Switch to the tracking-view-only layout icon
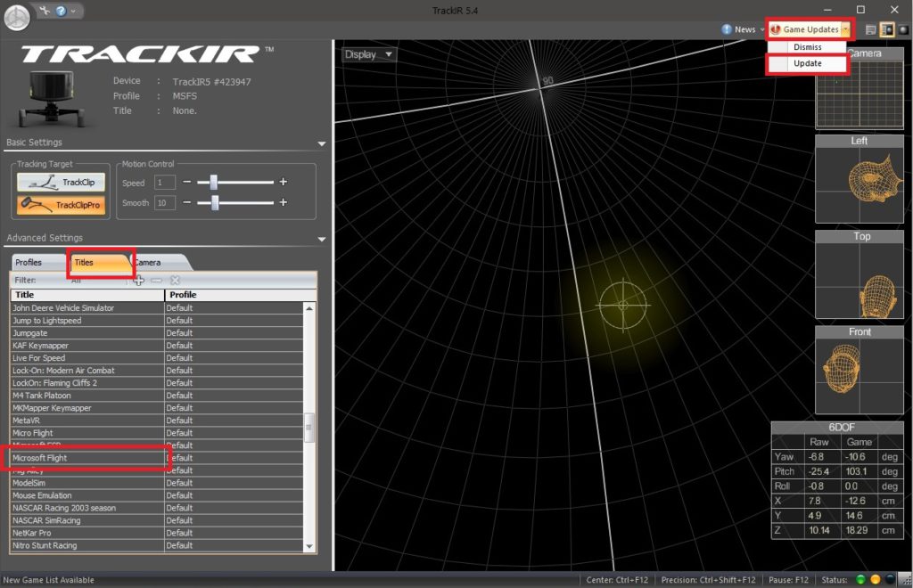Viewport: 913px width, 588px height. coord(903,29)
